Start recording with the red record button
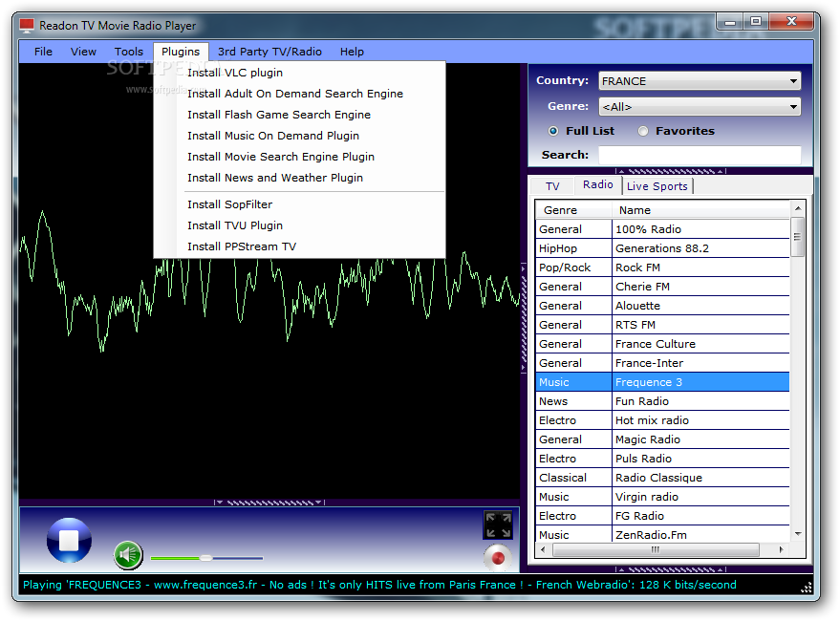This screenshot has width=840, height=621. [x=498, y=558]
